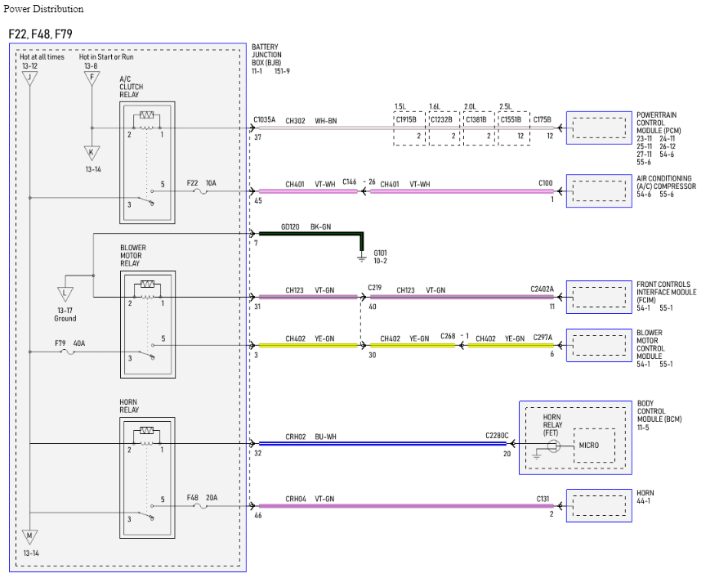The width and height of the screenshot is (728, 578).
Task: Click the J triangle connector 13-12
Action: click(29, 78)
